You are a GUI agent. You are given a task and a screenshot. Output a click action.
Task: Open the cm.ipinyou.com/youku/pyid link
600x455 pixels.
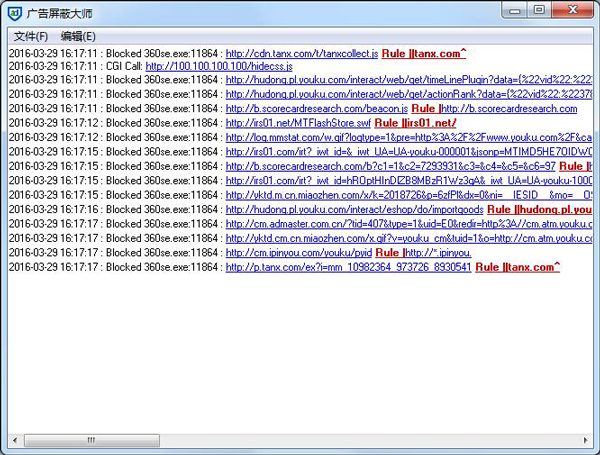298,253
